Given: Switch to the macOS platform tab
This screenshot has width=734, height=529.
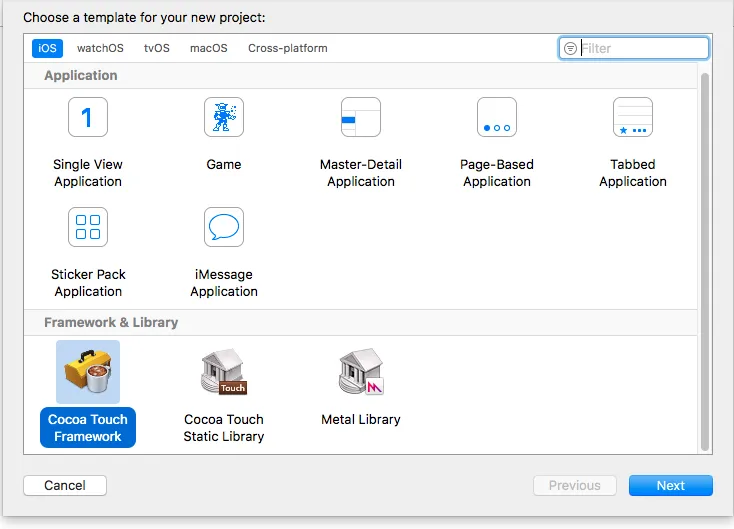Looking at the screenshot, I should [209, 48].
